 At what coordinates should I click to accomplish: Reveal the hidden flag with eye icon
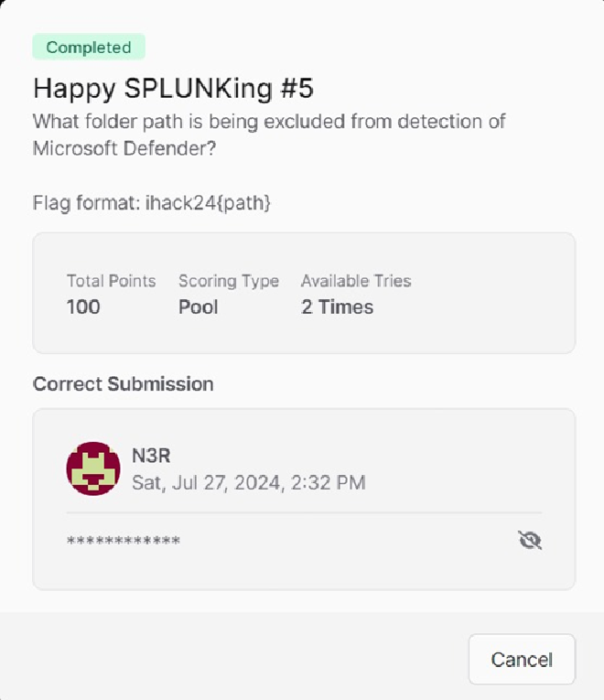click(529, 541)
